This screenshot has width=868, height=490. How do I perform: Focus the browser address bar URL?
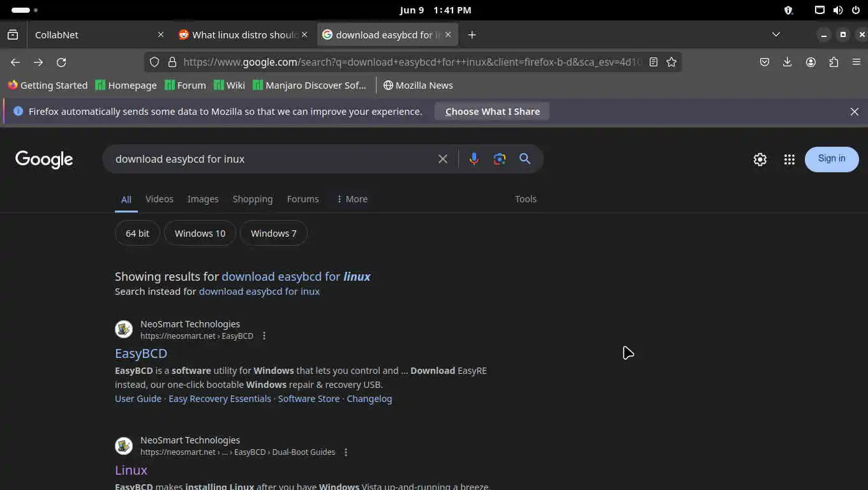(x=412, y=62)
